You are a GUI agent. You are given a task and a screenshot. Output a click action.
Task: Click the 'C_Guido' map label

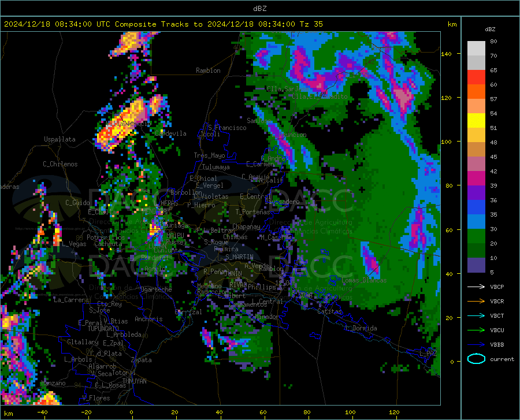[x=77, y=203]
